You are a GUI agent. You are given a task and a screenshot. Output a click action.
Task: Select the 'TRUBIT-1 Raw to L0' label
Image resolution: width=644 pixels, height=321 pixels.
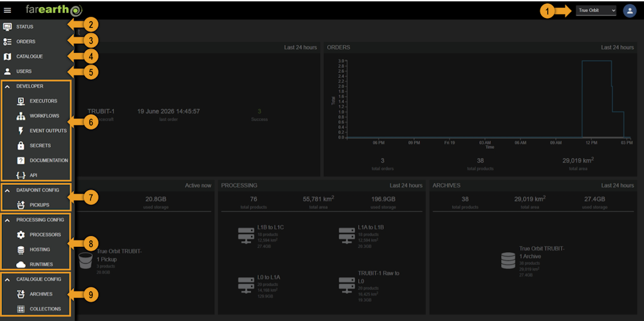click(x=378, y=277)
